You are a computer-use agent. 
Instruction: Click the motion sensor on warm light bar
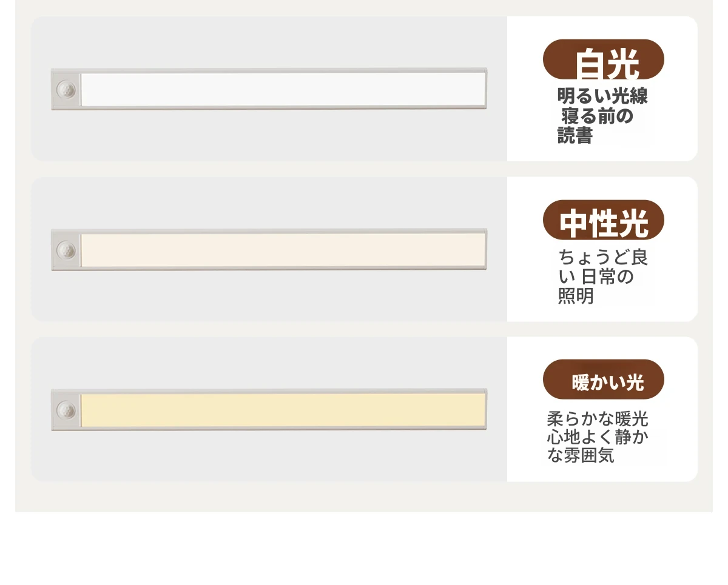pyautogui.click(x=67, y=410)
